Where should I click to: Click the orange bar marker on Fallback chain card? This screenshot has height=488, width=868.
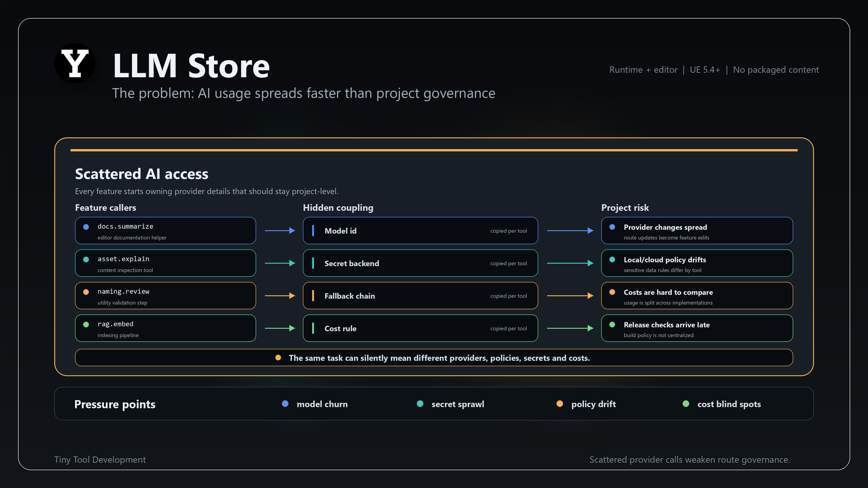313,296
